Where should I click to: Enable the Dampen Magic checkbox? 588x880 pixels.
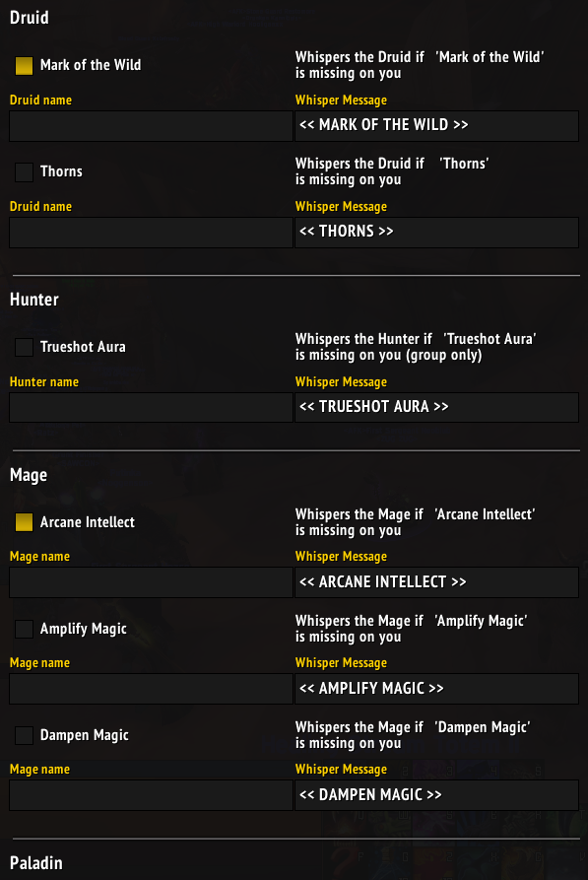(24, 735)
